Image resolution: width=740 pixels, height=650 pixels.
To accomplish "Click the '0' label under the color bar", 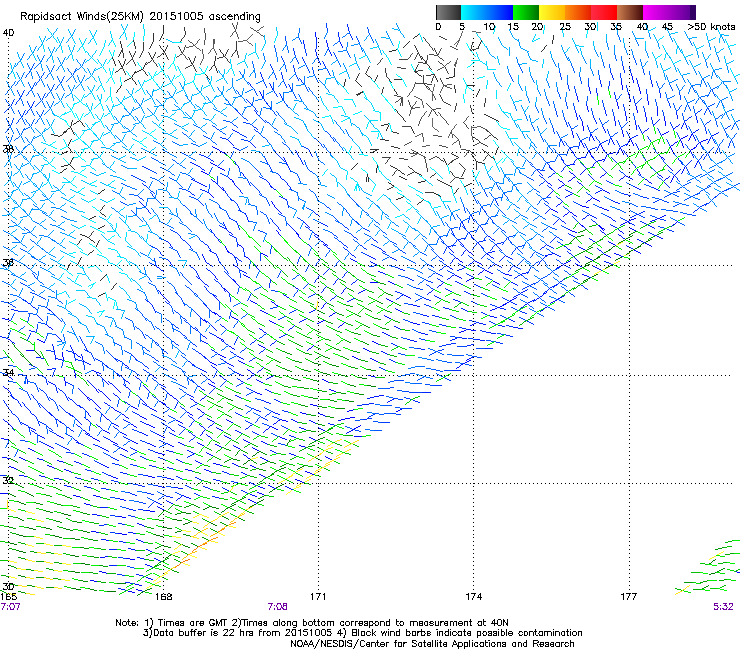I will coord(438,27).
